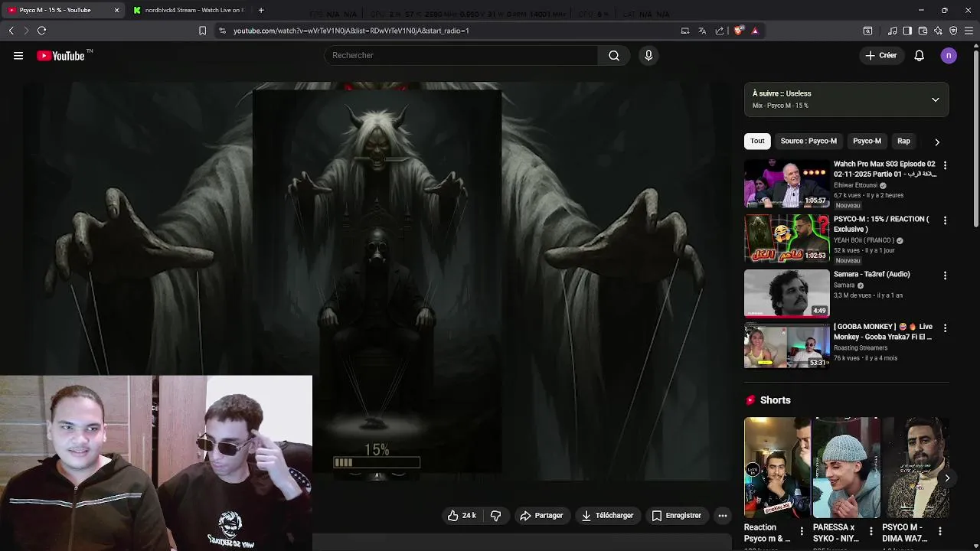Open the Leo AI sparkle icon
The width and height of the screenshot is (980, 551).
tap(938, 31)
